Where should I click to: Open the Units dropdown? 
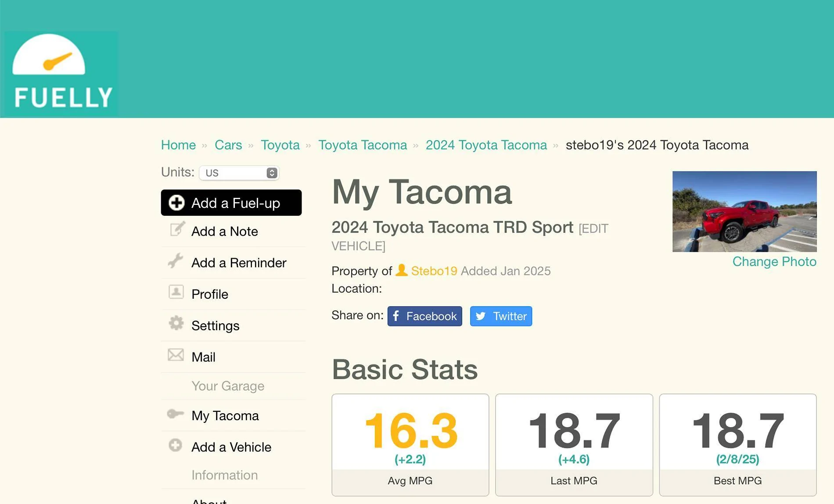[239, 173]
